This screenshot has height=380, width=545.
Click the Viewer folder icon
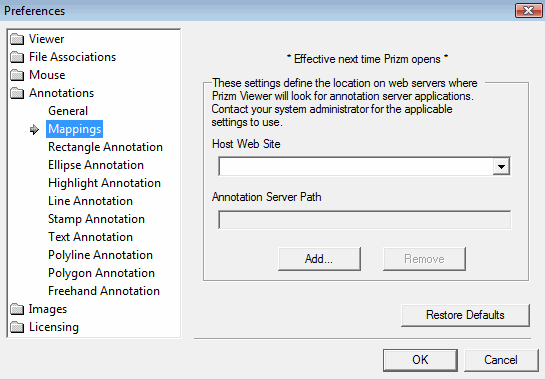pyautogui.click(x=17, y=39)
